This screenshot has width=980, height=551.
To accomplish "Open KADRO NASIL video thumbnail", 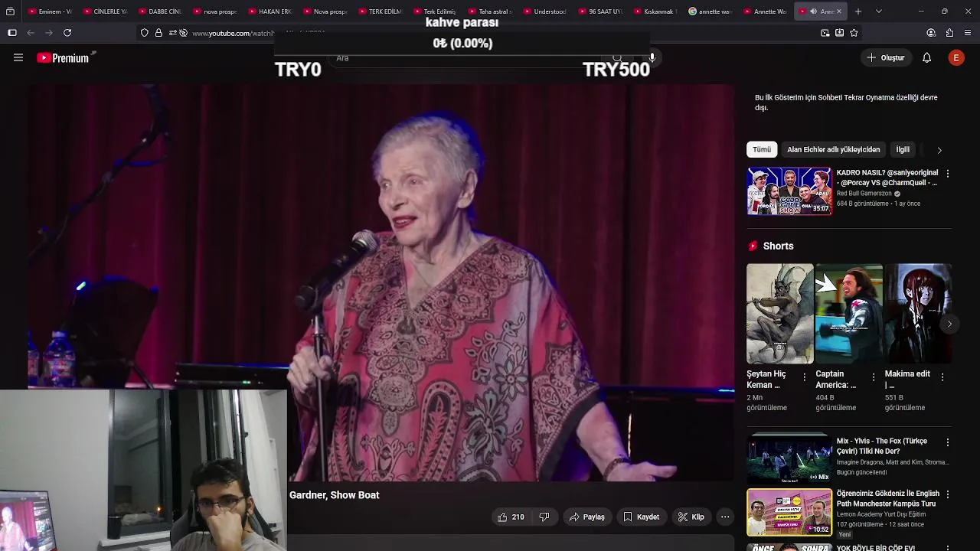I will click(x=789, y=191).
